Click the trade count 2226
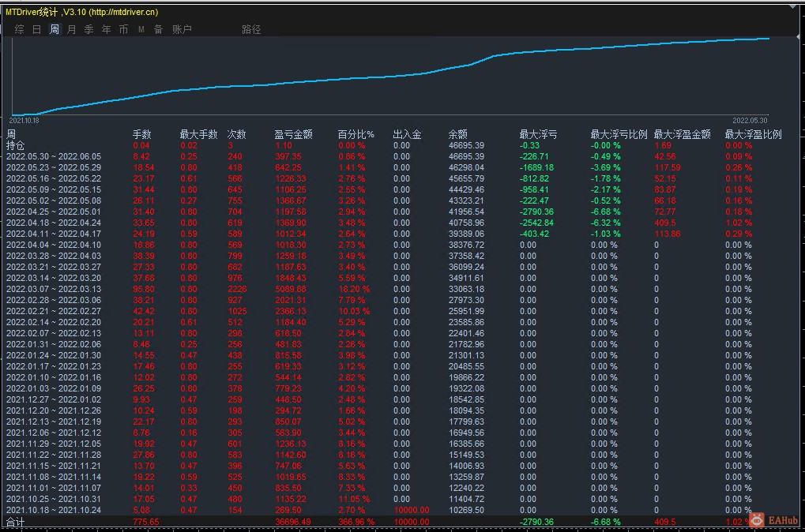The width and height of the screenshot is (805, 532). (237, 290)
